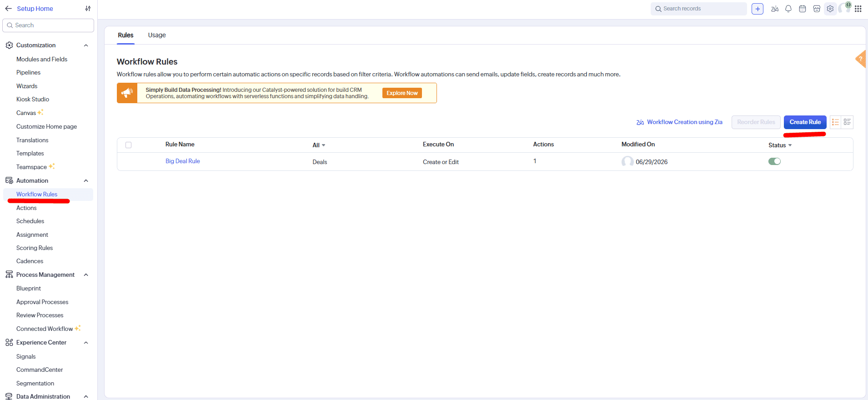Screen dimensions: 868x400
Task: Open the apps grid launcher
Action: point(858,9)
